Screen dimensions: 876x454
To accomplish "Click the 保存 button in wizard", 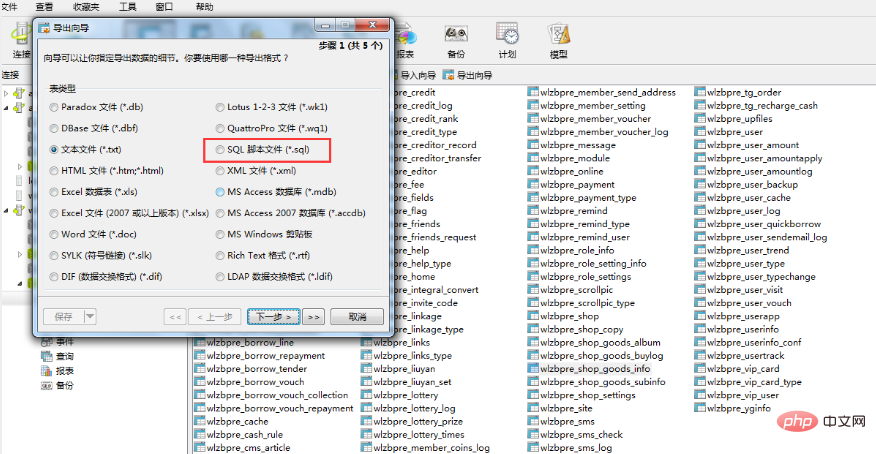I will point(64,317).
